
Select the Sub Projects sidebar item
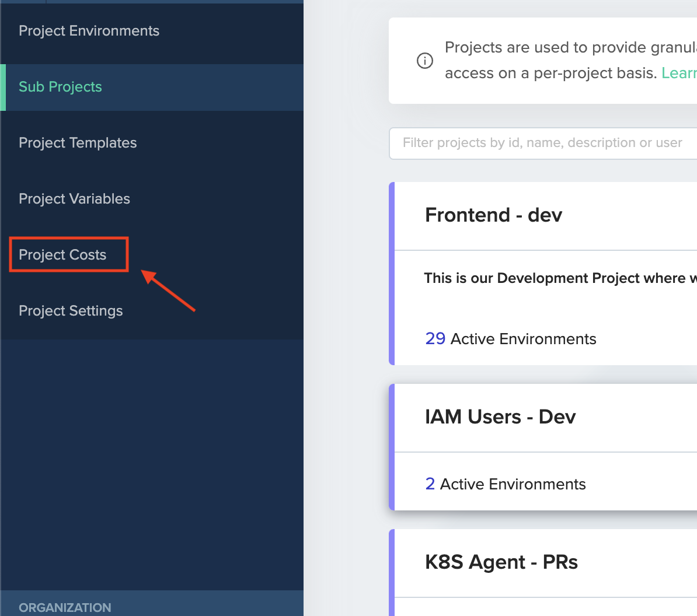point(60,87)
